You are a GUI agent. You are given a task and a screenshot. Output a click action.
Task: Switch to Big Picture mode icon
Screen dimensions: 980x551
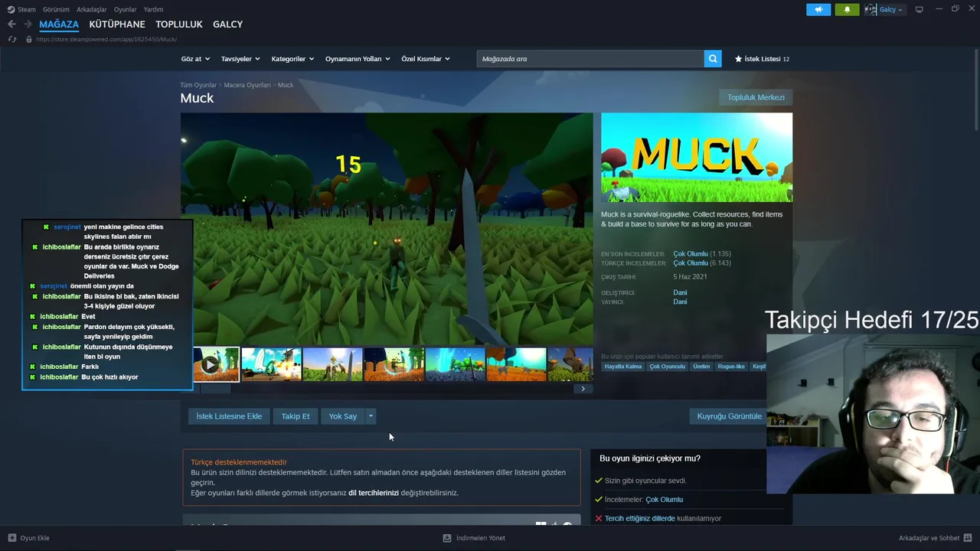[919, 9]
